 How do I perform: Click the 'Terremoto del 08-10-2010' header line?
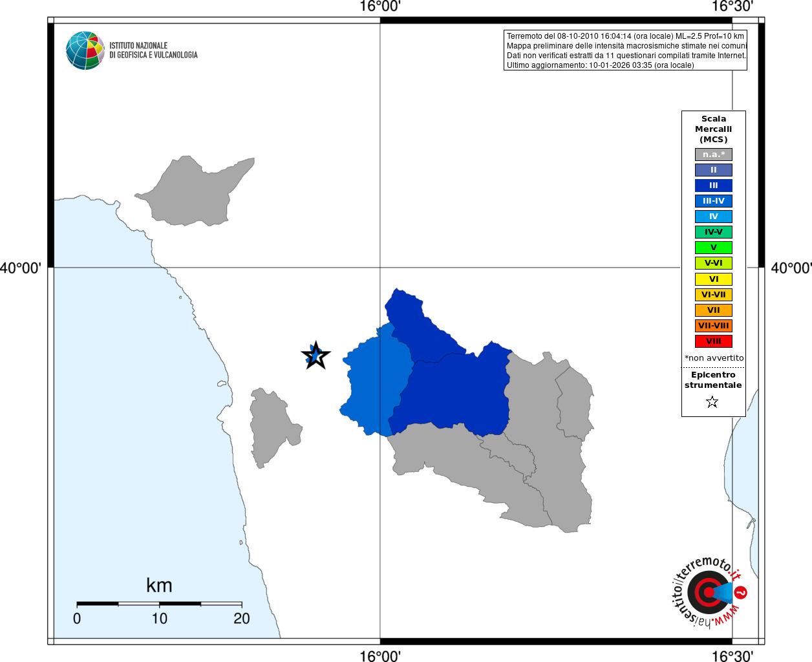(x=625, y=36)
